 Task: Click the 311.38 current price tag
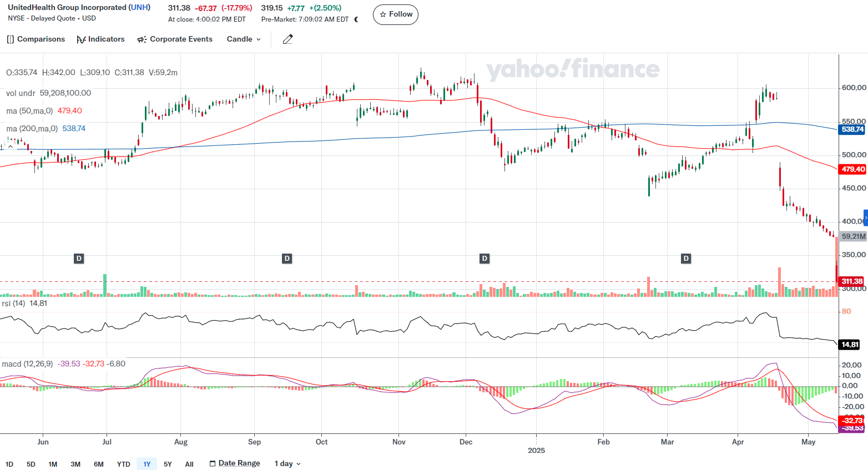tap(852, 281)
